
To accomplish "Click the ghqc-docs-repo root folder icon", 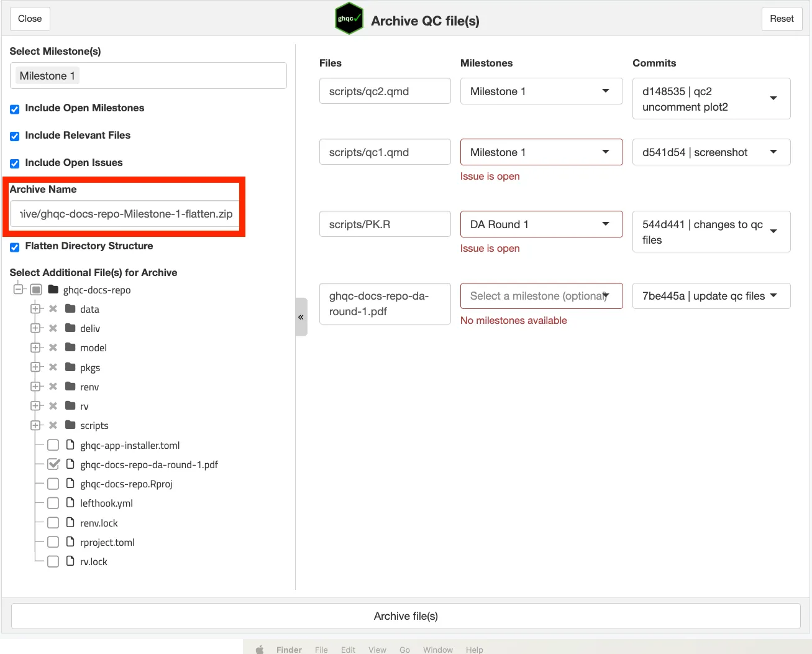I will (x=53, y=290).
